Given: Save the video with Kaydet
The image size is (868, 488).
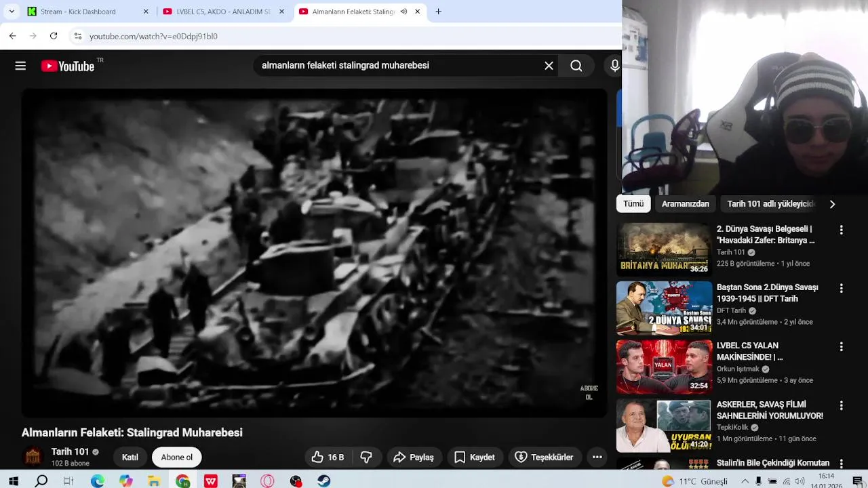Looking at the screenshot, I should (x=475, y=457).
